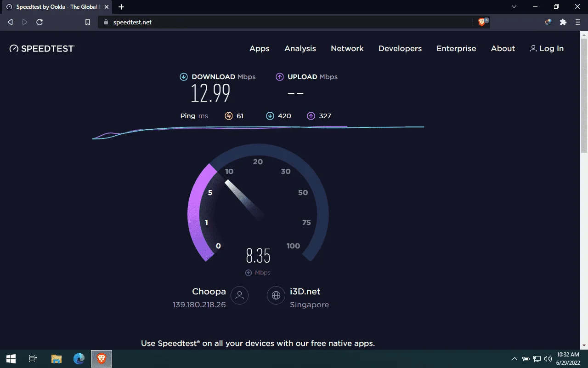This screenshot has height=368, width=588.
Task: Show hidden system tray icons
Action: [x=514, y=359]
